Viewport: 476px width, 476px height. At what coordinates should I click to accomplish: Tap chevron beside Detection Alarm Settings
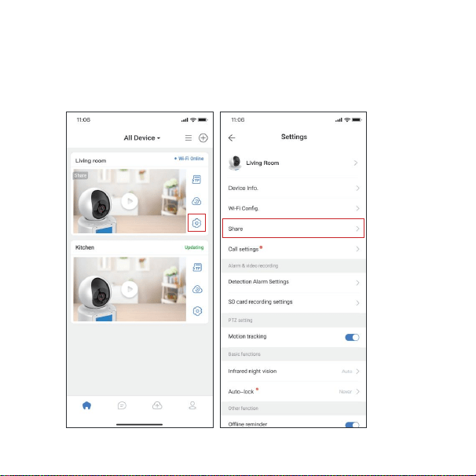click(x=357, y=283)
